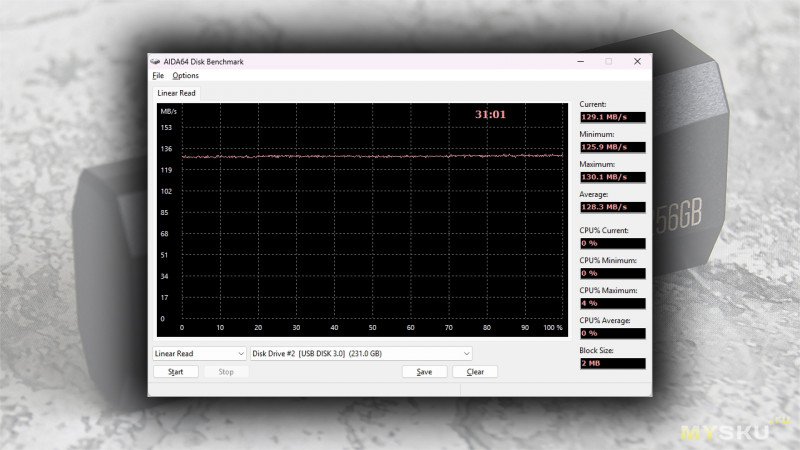The image size is (800, 450).
Task: Select the Current speed value field
Action: click(x=612, y=117)
